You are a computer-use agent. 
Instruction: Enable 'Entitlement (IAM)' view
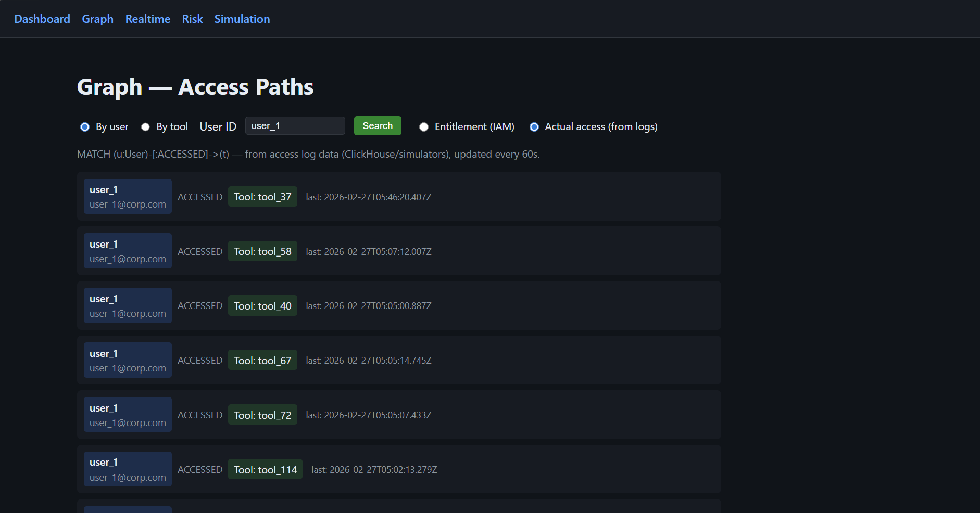point(424,126)
